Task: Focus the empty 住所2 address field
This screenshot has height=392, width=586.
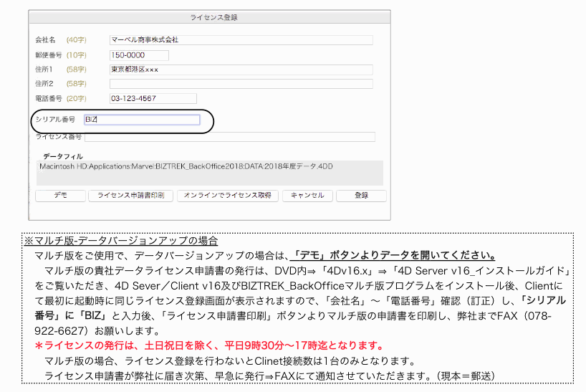Action: coord(241,84)
